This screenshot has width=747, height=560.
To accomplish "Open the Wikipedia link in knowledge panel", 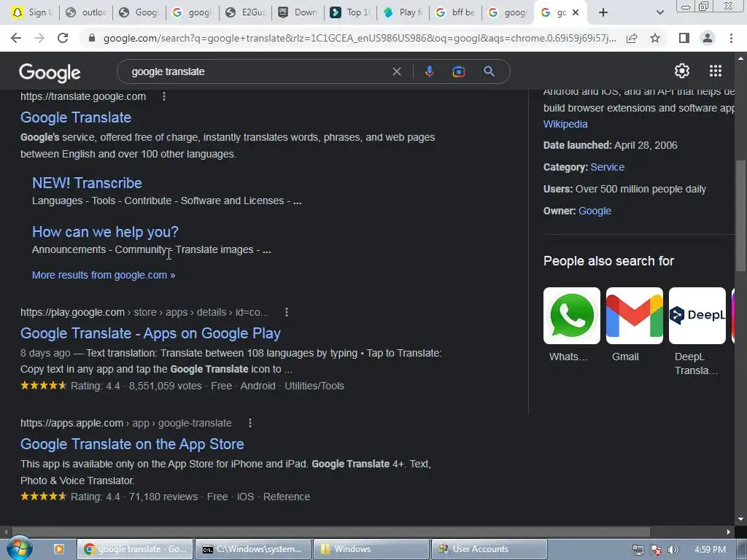I will click(x=565, y=124).
